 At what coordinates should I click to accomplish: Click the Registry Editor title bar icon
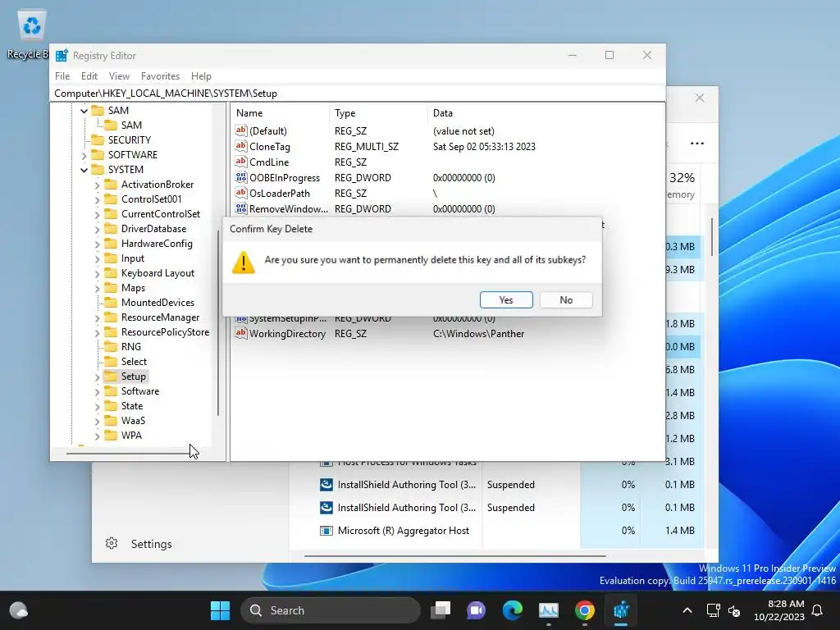pos(62,55)
